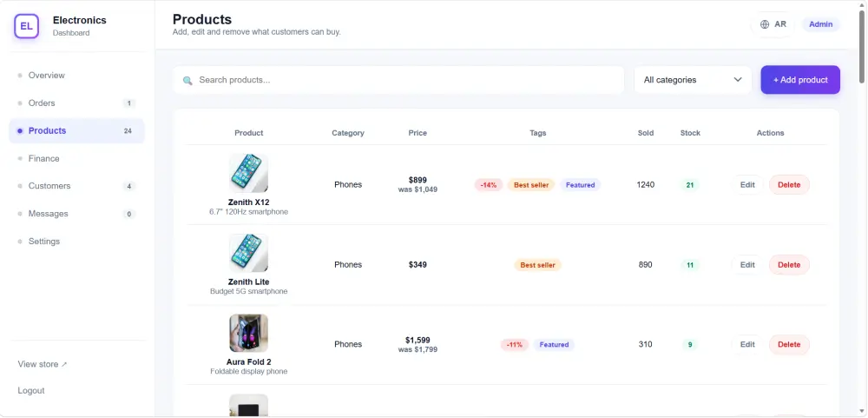
Task: Navigate to Customers
Action: click(x=76, y=186)
